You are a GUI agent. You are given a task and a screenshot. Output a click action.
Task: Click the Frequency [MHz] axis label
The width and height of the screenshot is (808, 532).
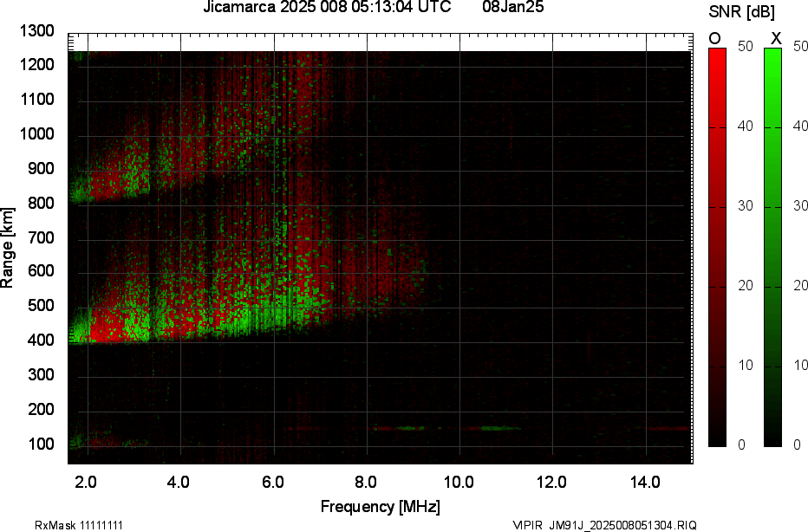(x=380, y=506)
